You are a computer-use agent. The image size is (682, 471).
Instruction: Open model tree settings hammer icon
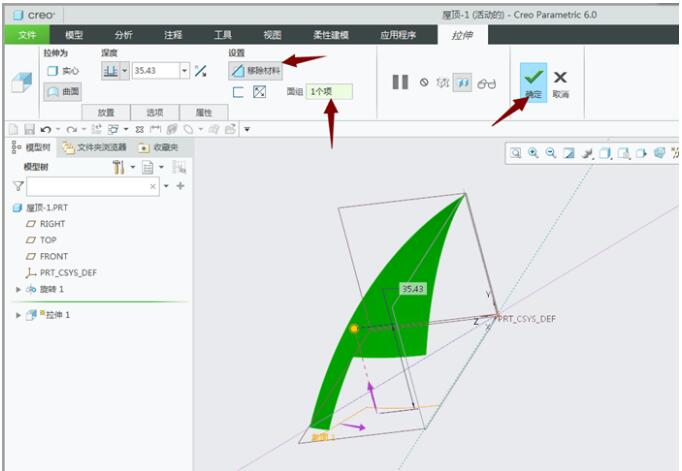tap(118, 167)
